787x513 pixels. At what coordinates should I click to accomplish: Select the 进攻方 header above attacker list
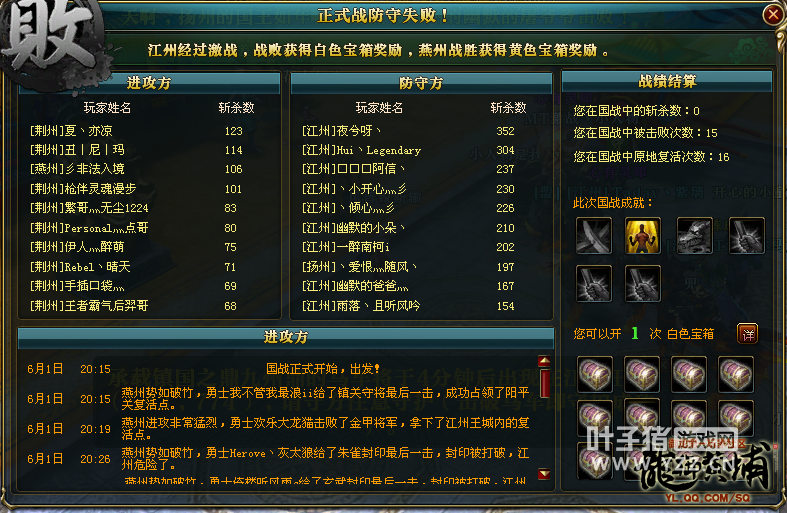point(149,83)
